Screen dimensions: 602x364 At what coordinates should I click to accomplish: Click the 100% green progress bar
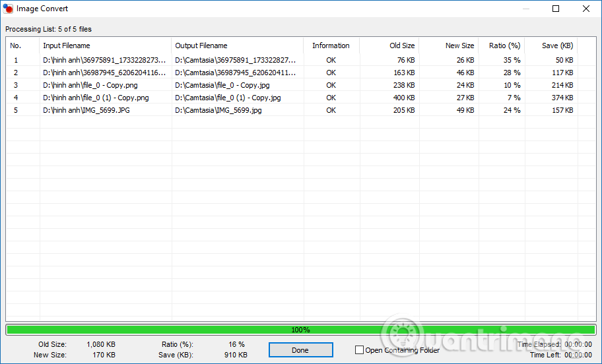click(300, 330)
